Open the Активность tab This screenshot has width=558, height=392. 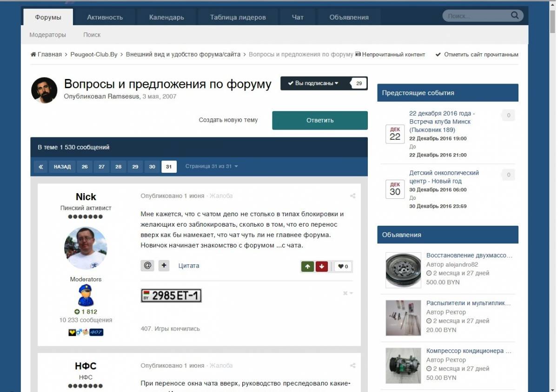coord(105,17)
